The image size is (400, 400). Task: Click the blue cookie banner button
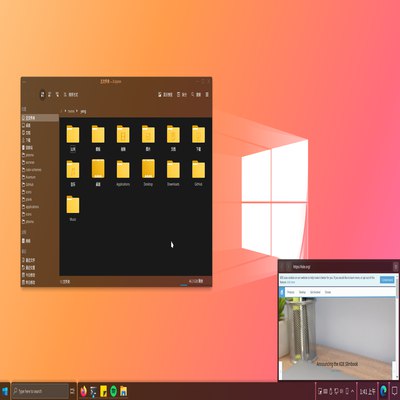pos(387,280)
